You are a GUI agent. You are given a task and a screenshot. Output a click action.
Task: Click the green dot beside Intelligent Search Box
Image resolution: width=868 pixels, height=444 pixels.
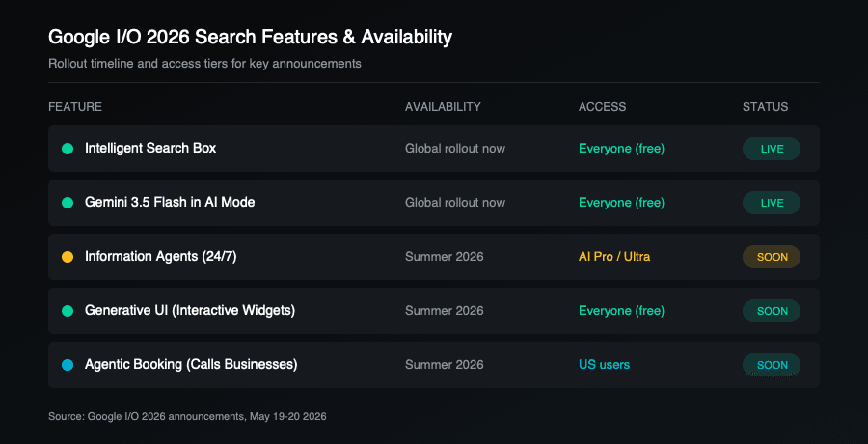pyautogui.click(x=68, y=149)
